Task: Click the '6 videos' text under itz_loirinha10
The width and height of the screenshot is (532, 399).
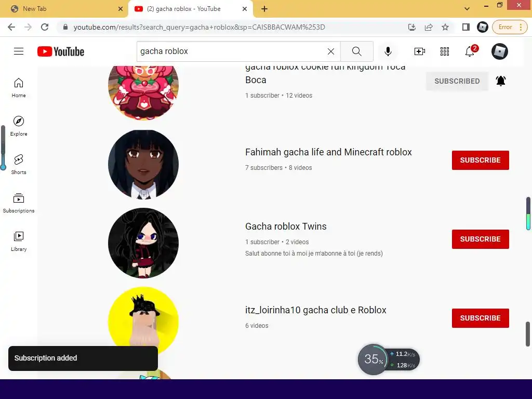Action: pos(257,326)
